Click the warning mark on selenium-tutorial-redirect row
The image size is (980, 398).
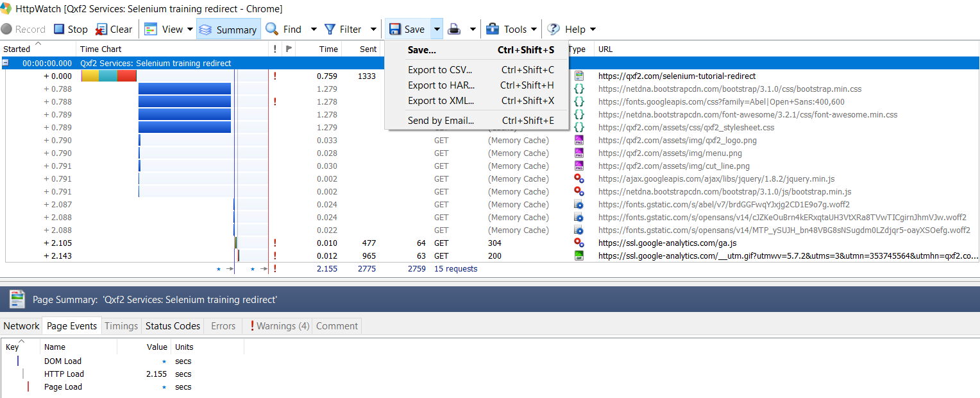pos(275,76)
